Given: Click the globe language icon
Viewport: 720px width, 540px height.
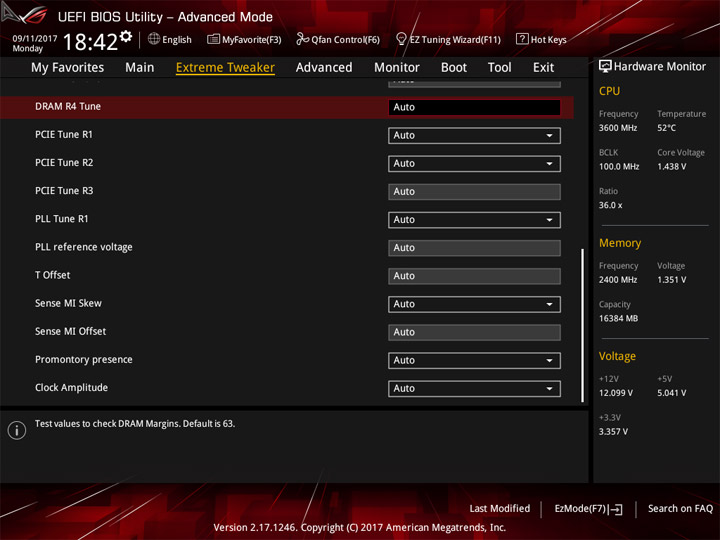Looking at the screenshot, I should (154, 39).
